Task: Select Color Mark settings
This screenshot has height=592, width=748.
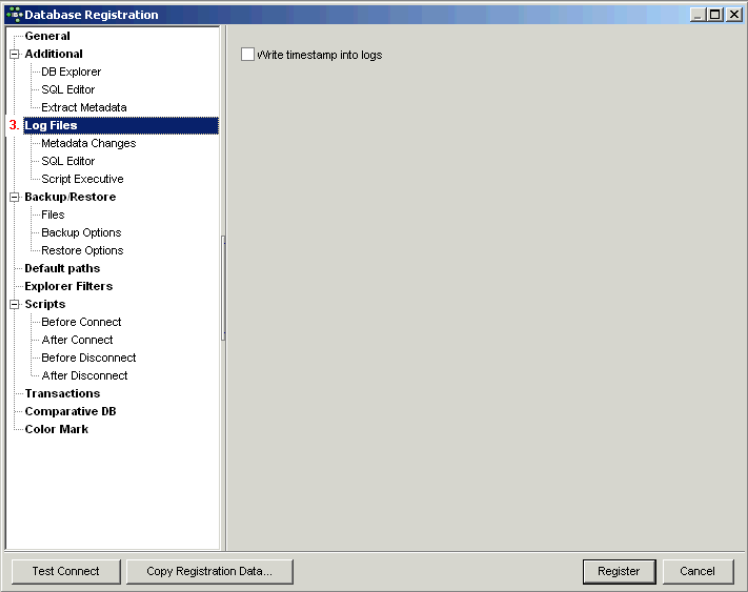Action: pos(56,429)
